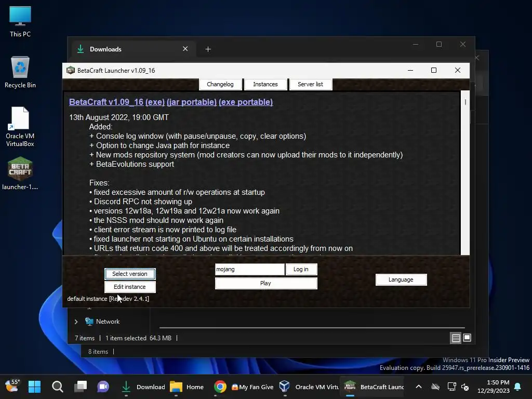Open the Instances tab
The height and width of the screenshot is (399, 532).
[265, 84]
